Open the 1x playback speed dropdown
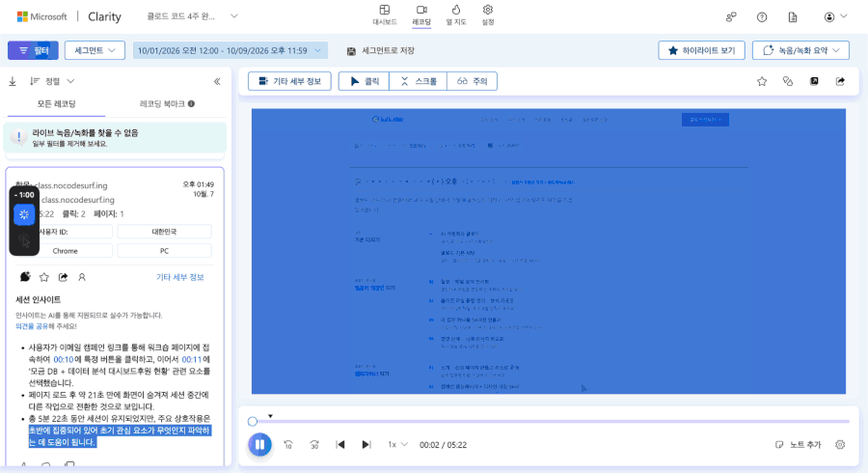This screenshot has width=868, height=473. pos(397,444)
